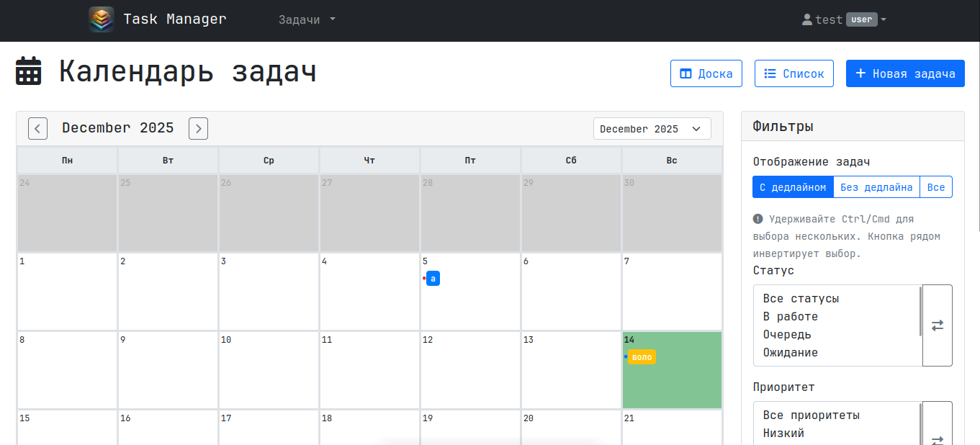Click the calendar icon next to page title
Image resolution: width=980 pixels, height=445 pixels.
pyautogui.click(x=28, y=71)
